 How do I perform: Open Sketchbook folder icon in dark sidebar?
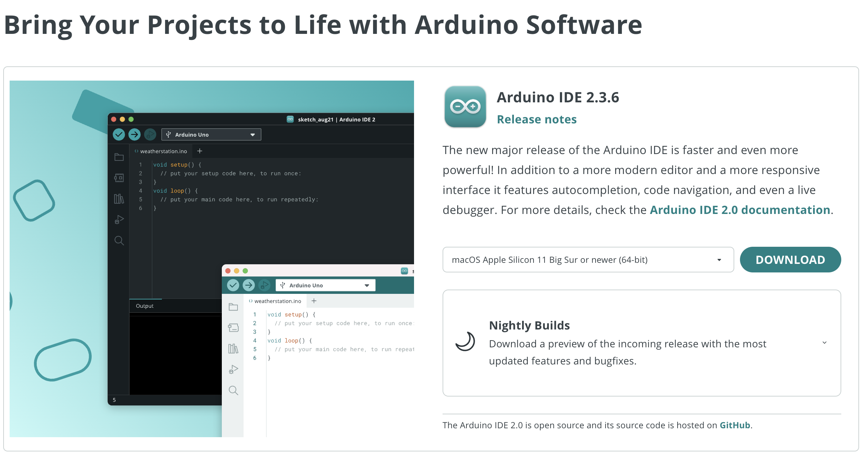(119, 157)
